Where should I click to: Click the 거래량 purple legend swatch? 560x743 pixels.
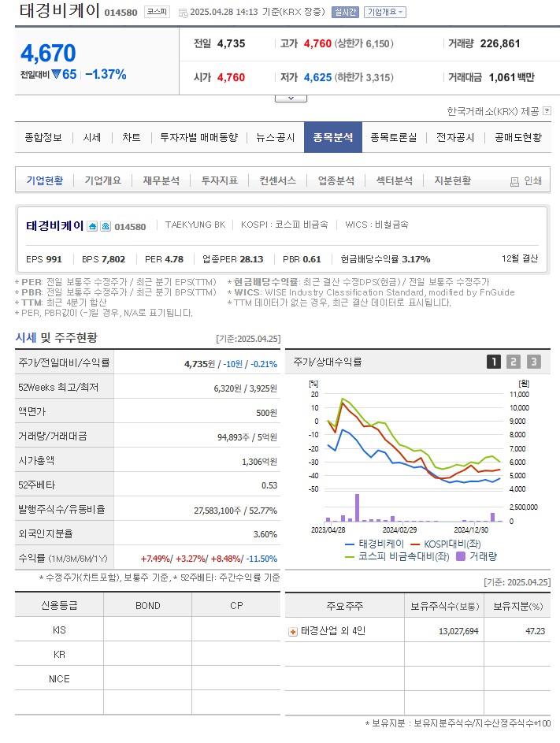click(x=460, y=556)
